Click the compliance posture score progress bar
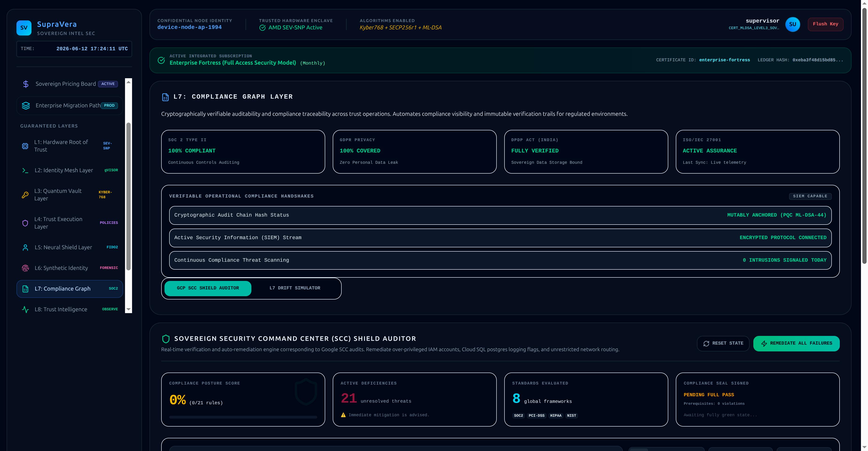The height and width of the screenshot is (451, 868). 243,417
